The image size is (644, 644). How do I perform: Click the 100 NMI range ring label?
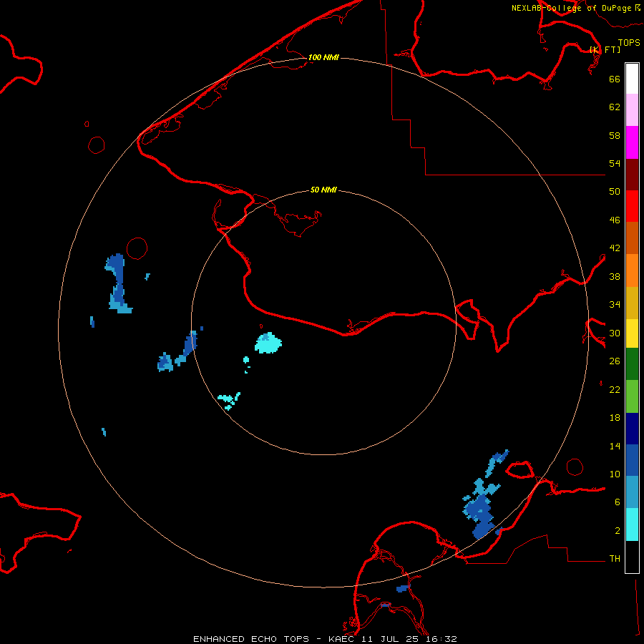[323, 57]
